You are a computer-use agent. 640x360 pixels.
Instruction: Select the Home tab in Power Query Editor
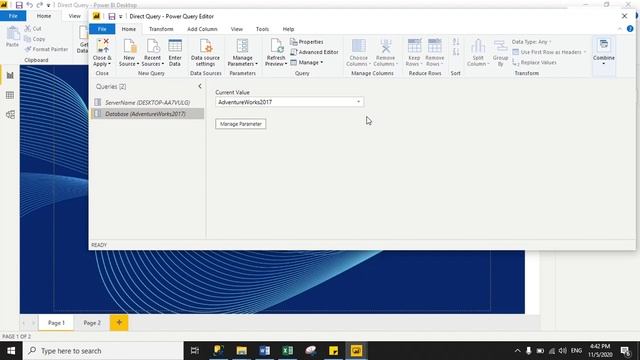tap(129, 29)
